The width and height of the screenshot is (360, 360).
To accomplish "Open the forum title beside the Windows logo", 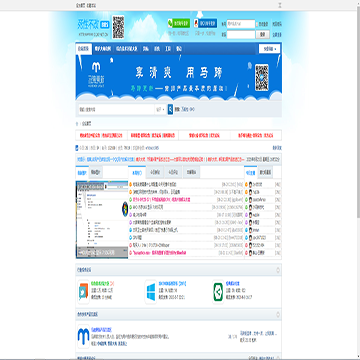I will (172, 284).
